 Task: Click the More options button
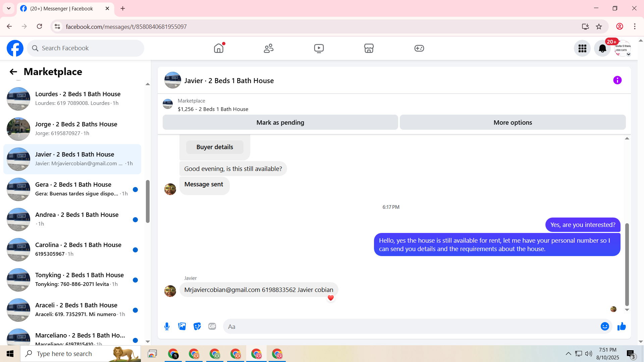pos(513,123)
